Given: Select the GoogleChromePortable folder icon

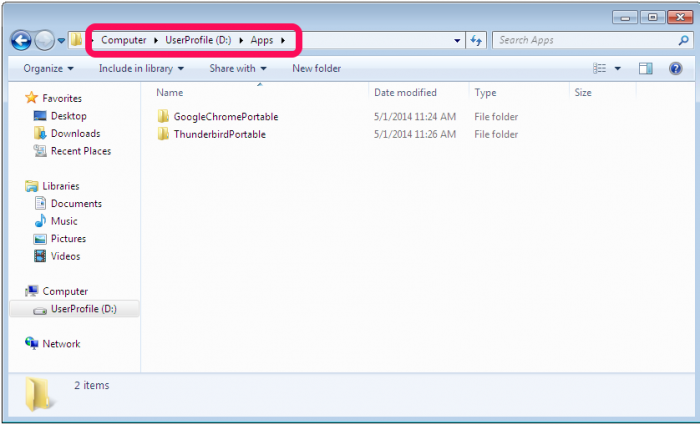Looking at the screenshot, I should coord(163,117).
